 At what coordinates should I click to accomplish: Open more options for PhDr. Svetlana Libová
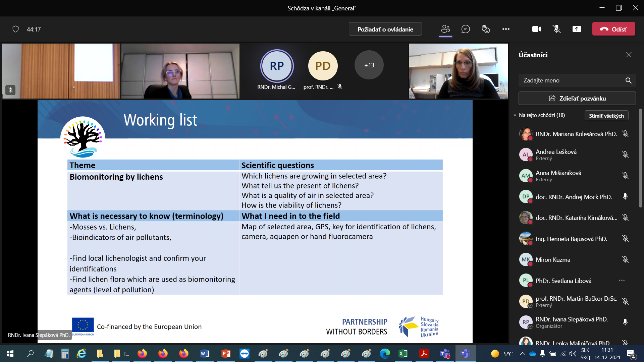622,281
